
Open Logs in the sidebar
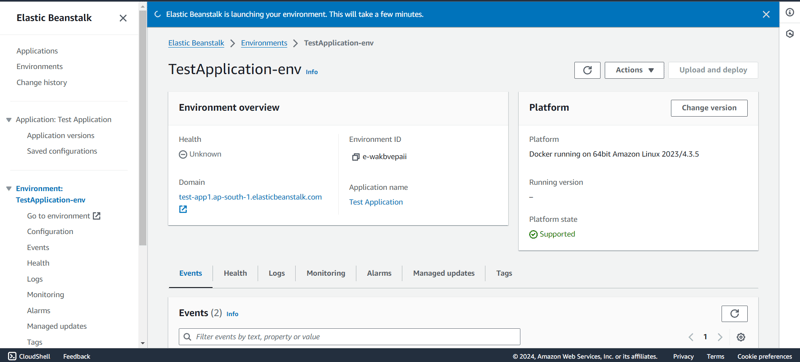click(x=35, y=279)
